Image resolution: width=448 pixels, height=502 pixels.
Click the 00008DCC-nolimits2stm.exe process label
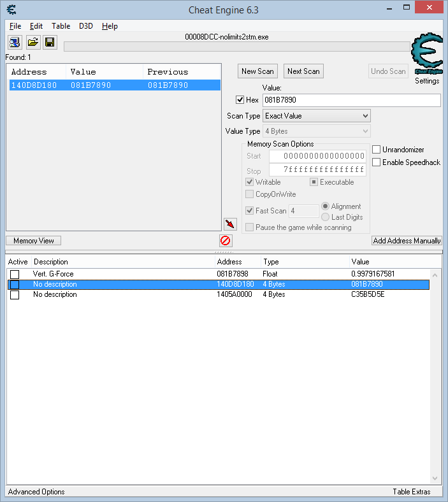tap(227, 37)
